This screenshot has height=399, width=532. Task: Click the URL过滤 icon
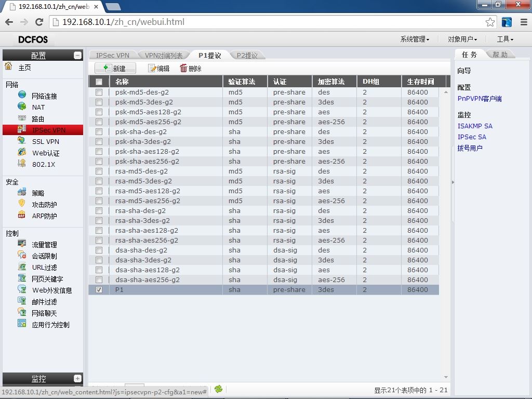22,267
